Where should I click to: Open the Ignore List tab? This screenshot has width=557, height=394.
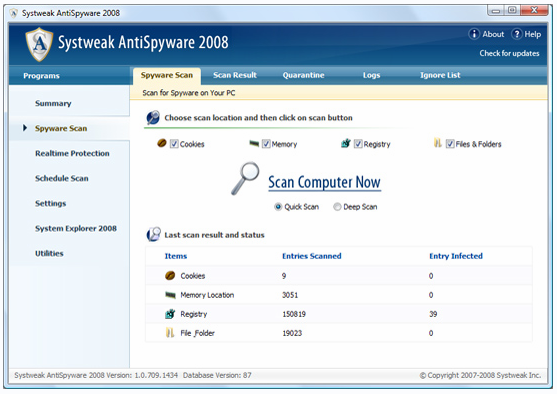point(440,75)
